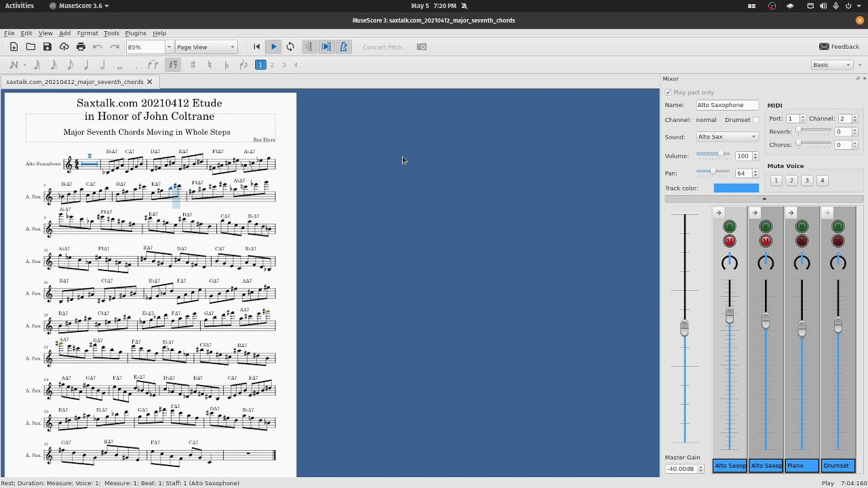Open the zoom level dropdown
The width and height of the screenshot is (868, 488).
[x=169, y=47]
